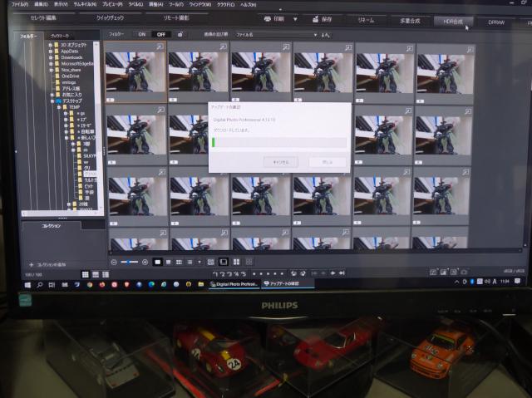This screenshot has width=532, height=398.
Task: Apply check mark 1
Action: [215, 273]
